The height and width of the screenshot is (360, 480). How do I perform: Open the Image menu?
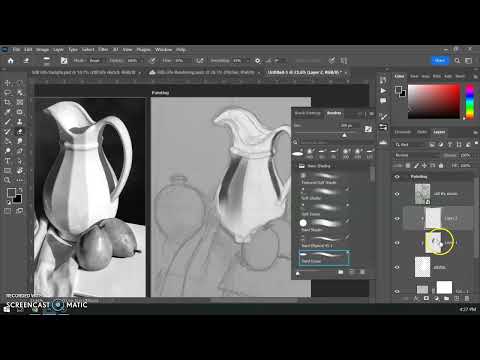point(42,50)
